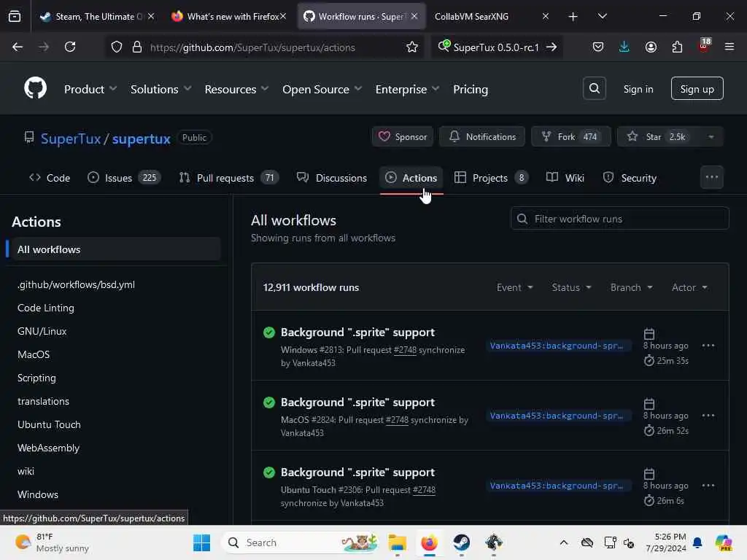
Task: Expand the Resources navigation dropdown
Action: (x=237, y=89)
